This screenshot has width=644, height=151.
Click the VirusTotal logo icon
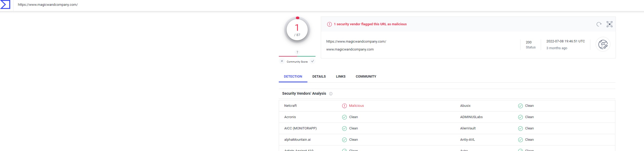(x=5, y=4)
